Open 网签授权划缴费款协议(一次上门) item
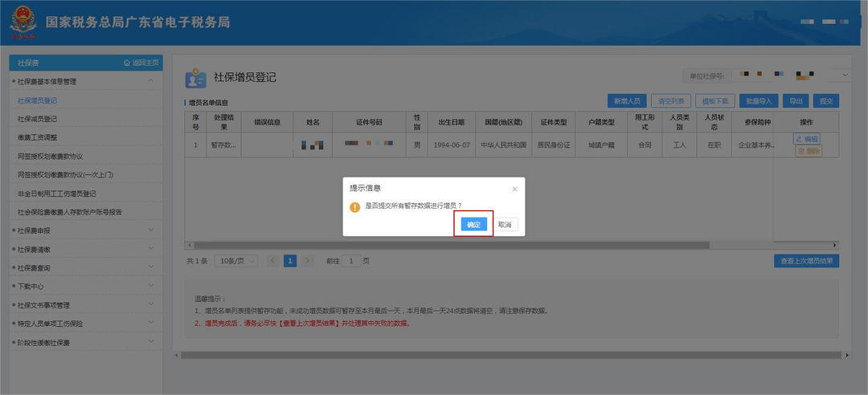The image size is (868, 395). tap(65, 175)
